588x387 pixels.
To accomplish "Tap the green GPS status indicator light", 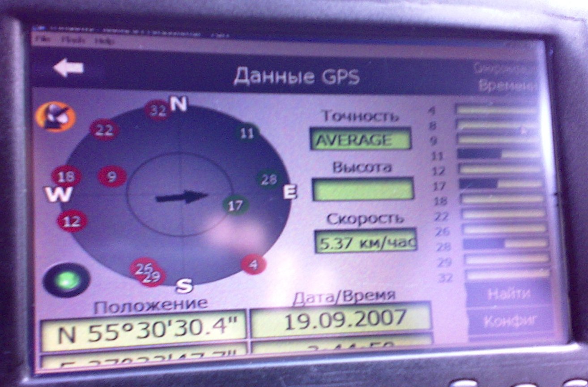I will pos(66,280).
